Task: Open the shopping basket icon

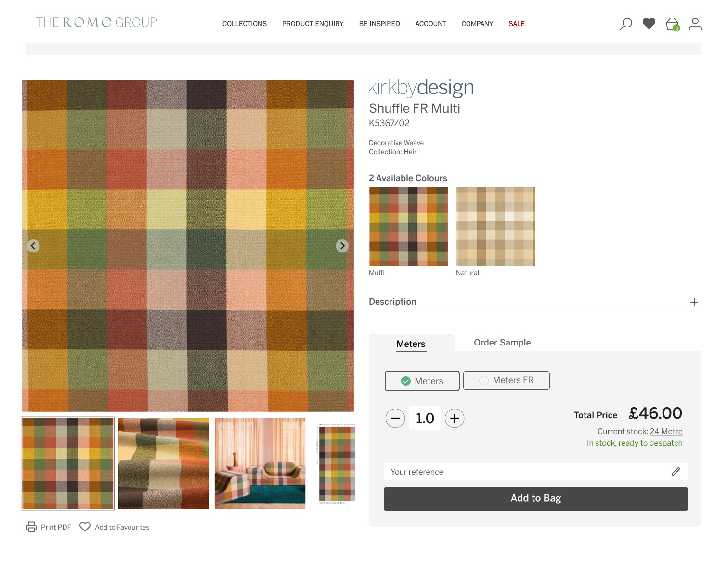Action: 673,24
